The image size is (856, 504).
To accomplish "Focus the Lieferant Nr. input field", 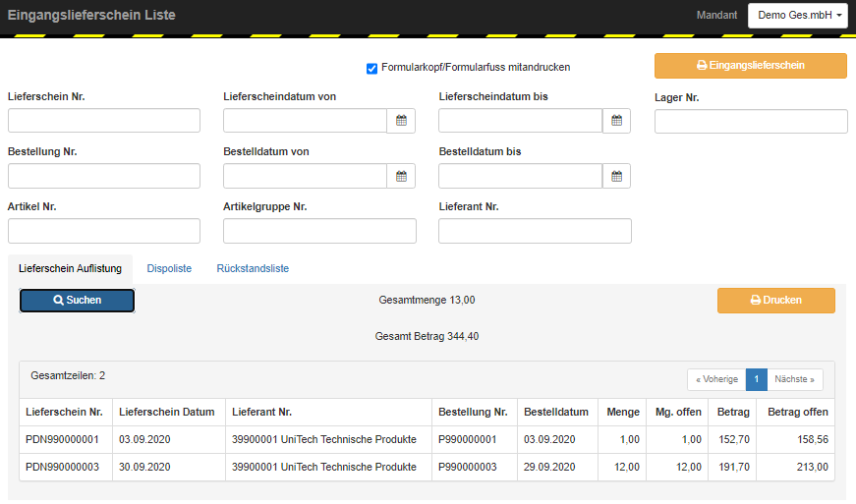I will coord(535,231).
